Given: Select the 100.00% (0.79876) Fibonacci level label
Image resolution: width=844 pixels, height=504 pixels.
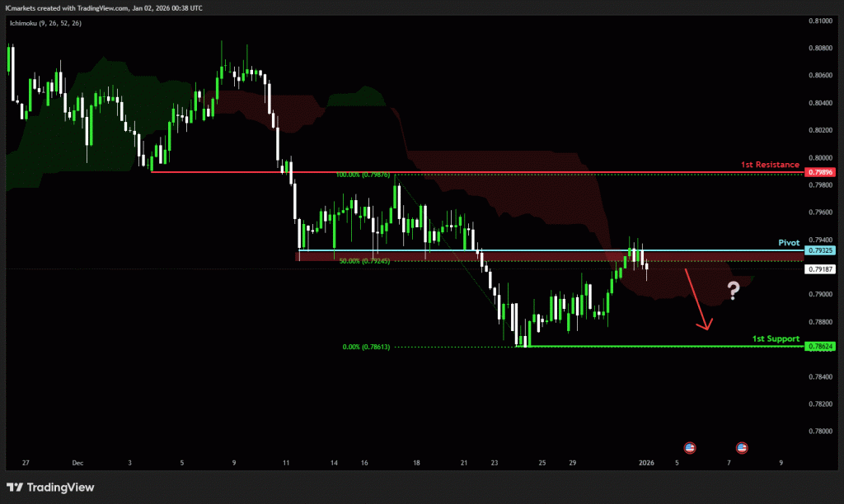Looking at the screenshot, I should click(363, 175).
